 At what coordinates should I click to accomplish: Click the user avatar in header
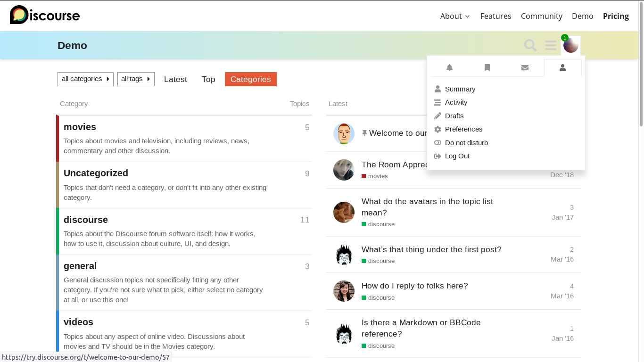[570, 46]
